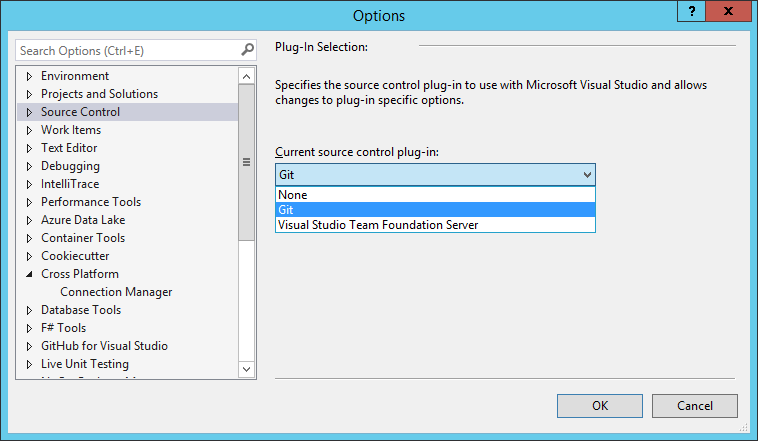
Task: Select the Git plug-in option
Action: [x=286, y=210]
